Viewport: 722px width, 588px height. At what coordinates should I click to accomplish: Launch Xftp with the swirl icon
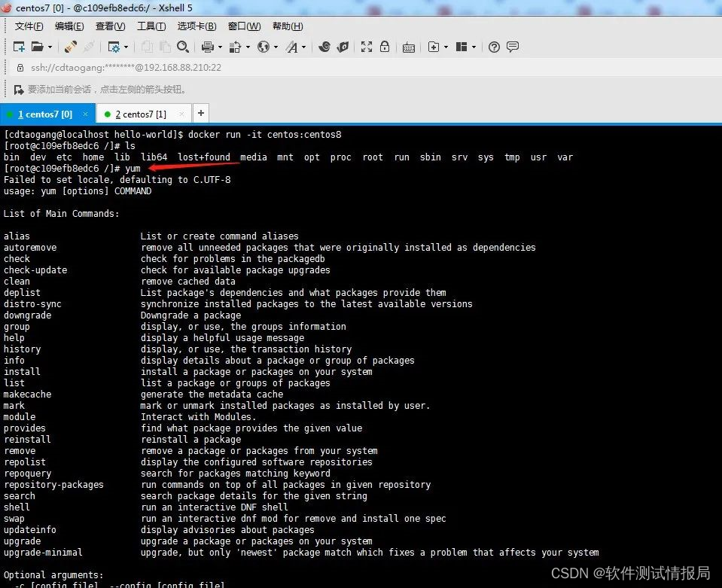(324, 47)
